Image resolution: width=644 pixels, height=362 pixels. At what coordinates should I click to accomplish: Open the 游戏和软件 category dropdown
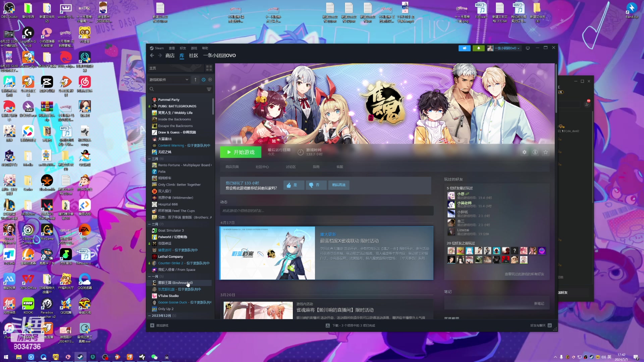click(x=169, y=80)
